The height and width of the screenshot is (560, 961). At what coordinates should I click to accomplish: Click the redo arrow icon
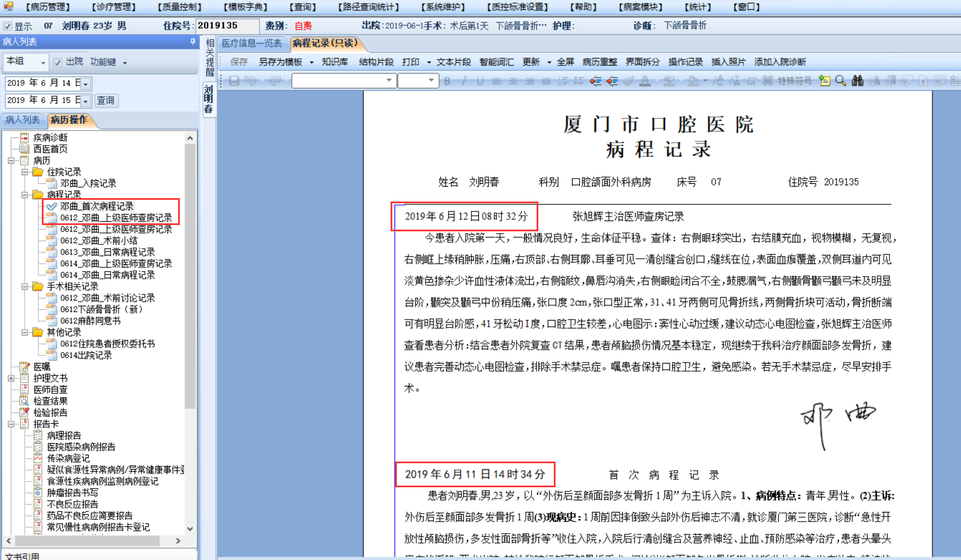click(275, 81)
